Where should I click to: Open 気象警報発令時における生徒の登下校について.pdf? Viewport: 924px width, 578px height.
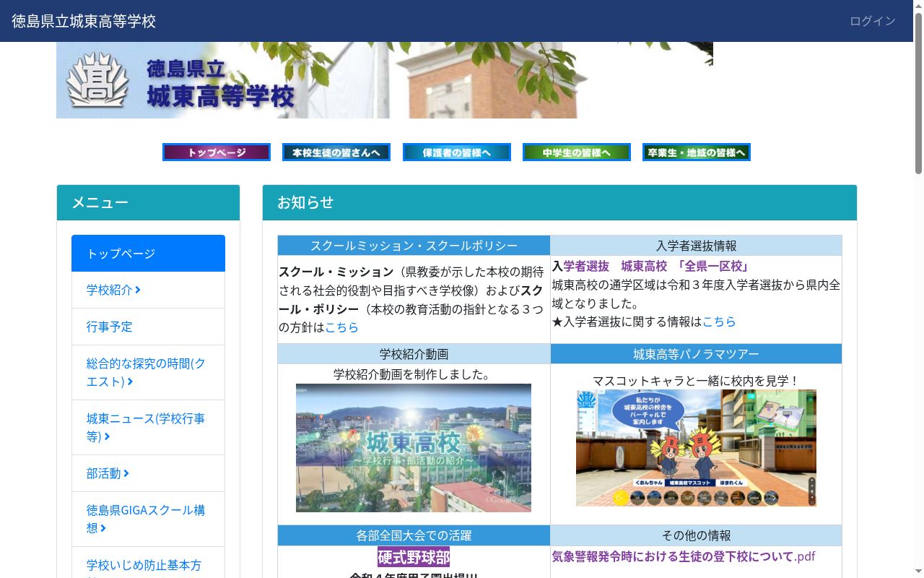(x=684, y=556)
